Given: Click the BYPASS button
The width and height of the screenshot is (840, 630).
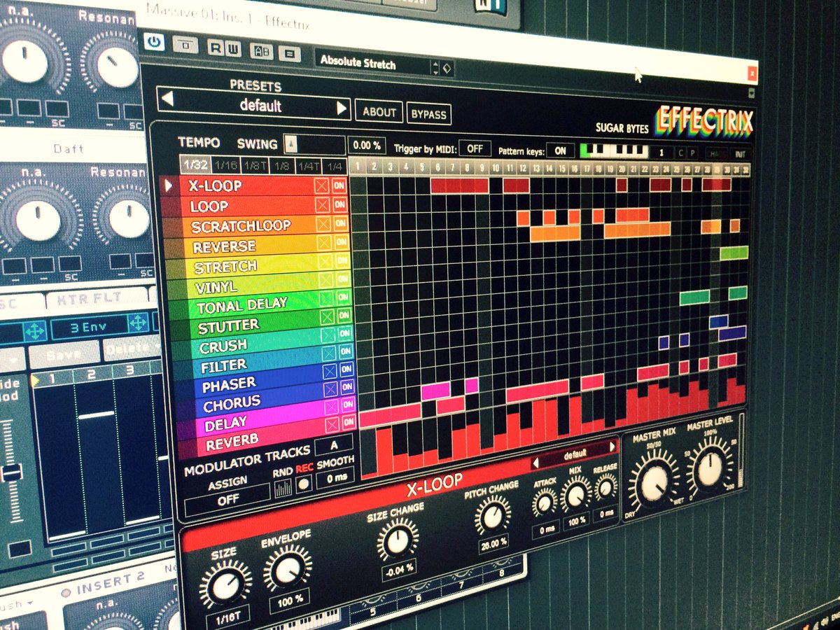Looking at the screenshot, I should click(428, 114).
